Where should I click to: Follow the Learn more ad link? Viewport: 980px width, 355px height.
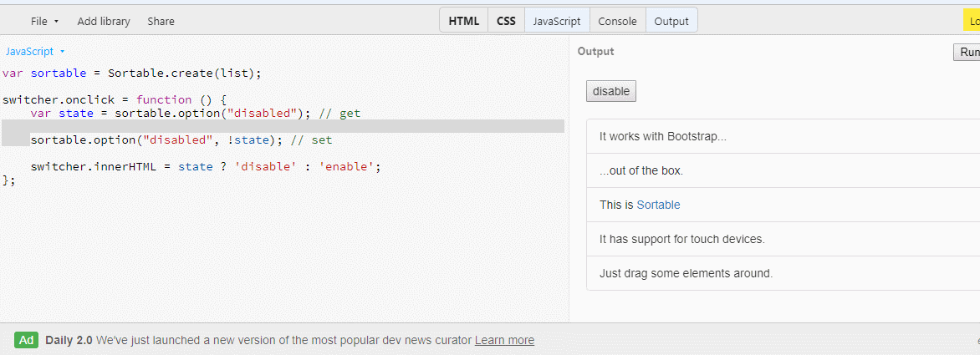tap(504, 340)
